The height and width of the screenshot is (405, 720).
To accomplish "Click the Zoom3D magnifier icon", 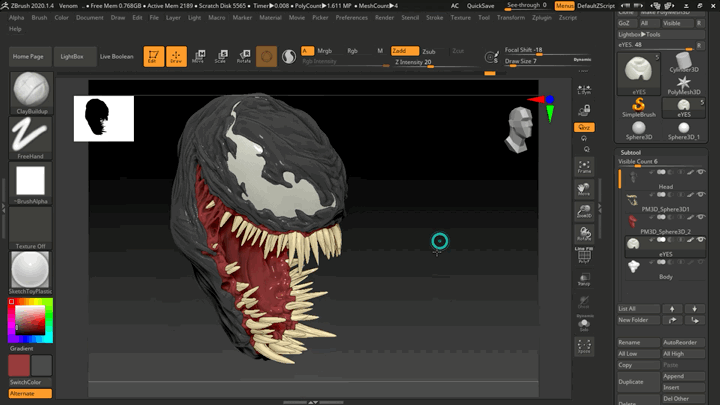I will [x=584, y=211].
